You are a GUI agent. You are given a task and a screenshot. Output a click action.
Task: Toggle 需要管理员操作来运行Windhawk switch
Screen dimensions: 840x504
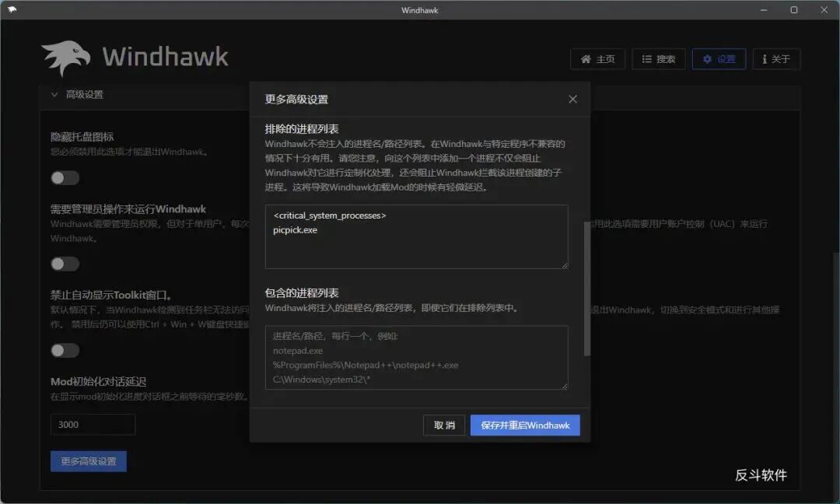(x=65, y=264)
